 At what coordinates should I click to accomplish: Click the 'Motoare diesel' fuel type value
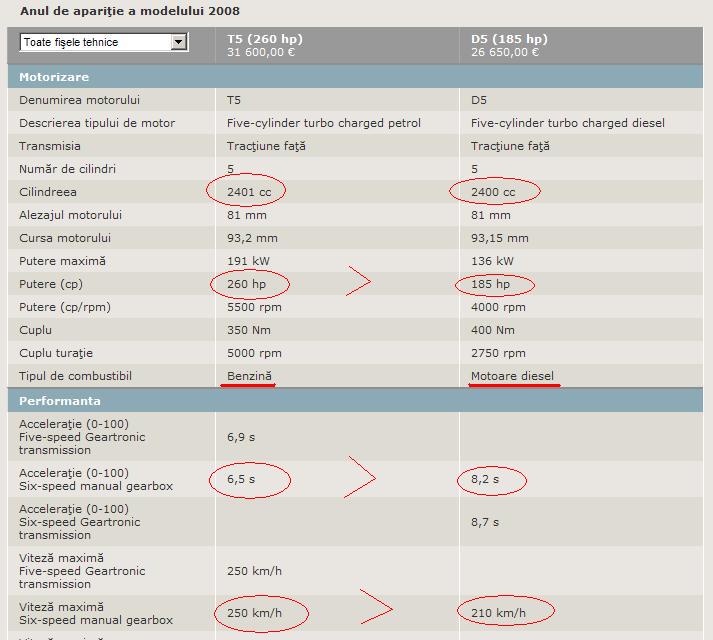(x=512, y=376)
